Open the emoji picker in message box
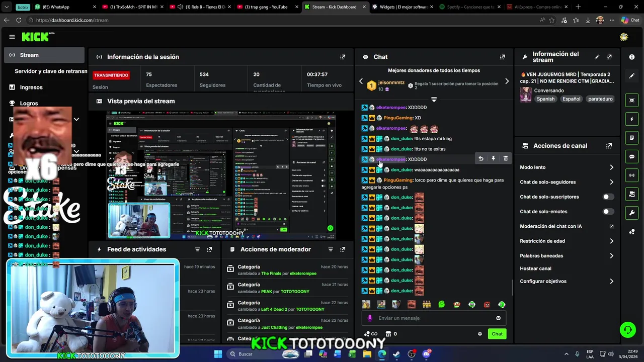This screenshot has height=362, width=644. point(499,318)
